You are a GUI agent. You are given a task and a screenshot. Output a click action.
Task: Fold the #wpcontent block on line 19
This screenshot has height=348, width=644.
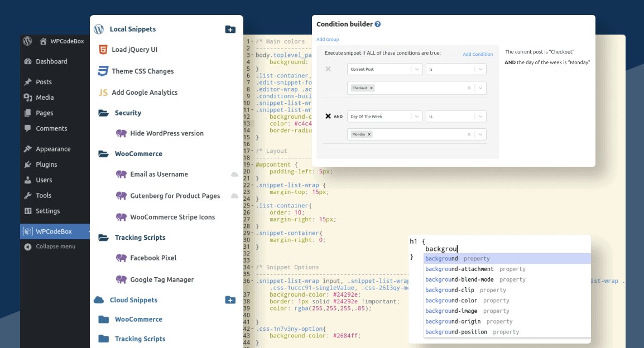point(252,165)
